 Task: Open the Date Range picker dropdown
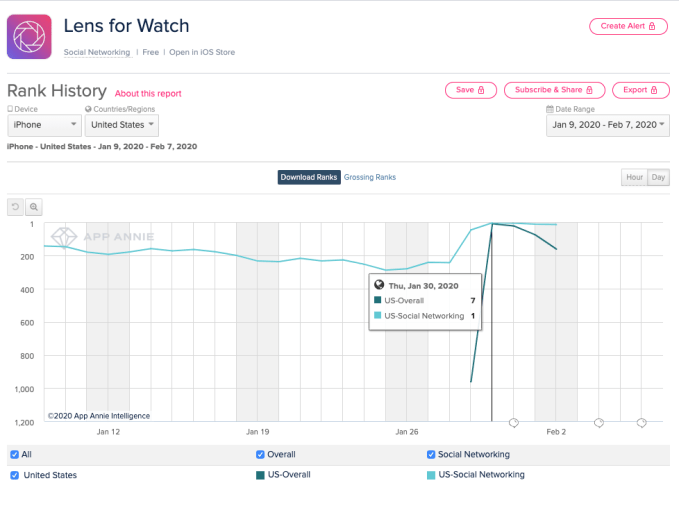[x=607, y=125]
